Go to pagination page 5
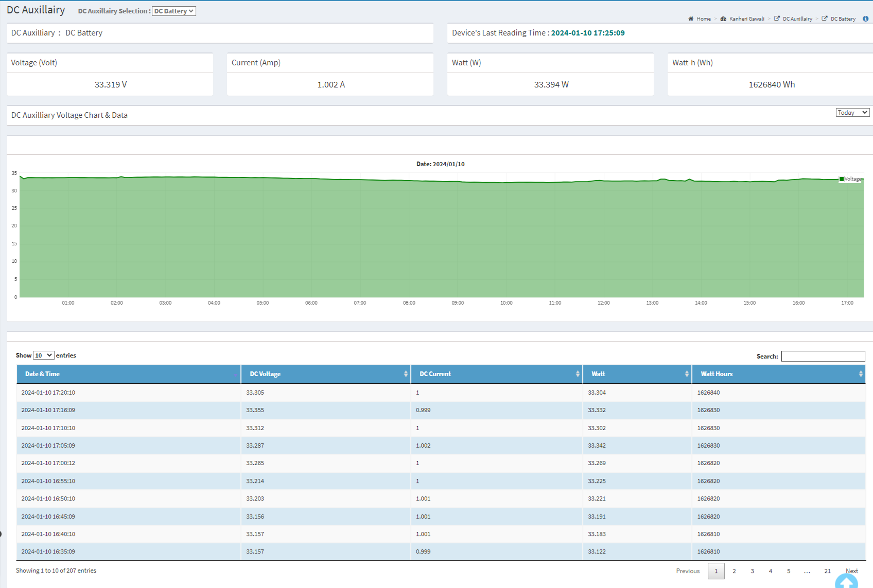873x588 pixels. click(x=789, y=571)
